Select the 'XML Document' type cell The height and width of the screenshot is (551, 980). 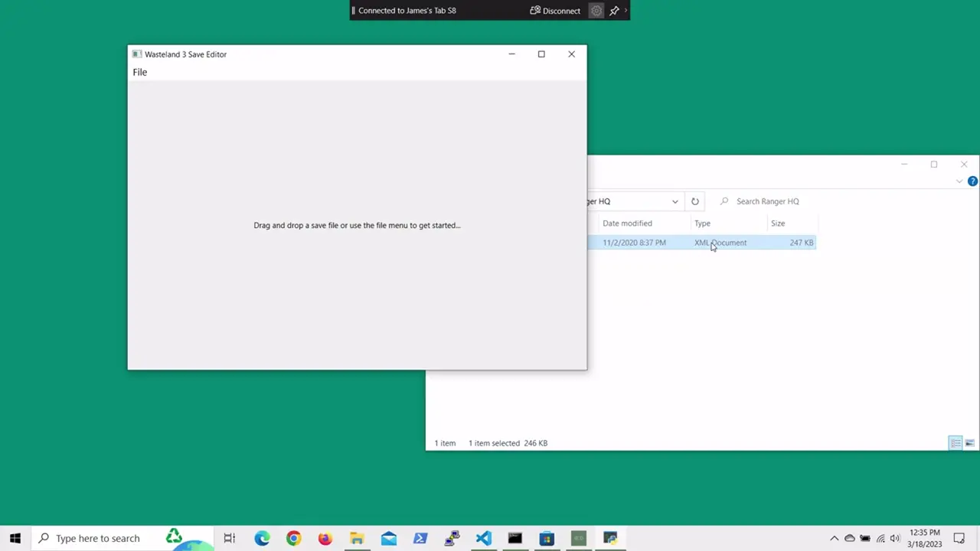tap(720, 243)
